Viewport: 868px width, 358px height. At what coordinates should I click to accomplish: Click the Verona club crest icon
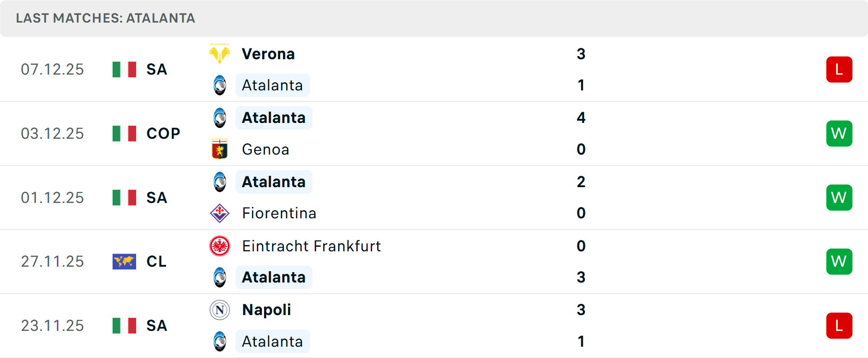click(220, 54)
